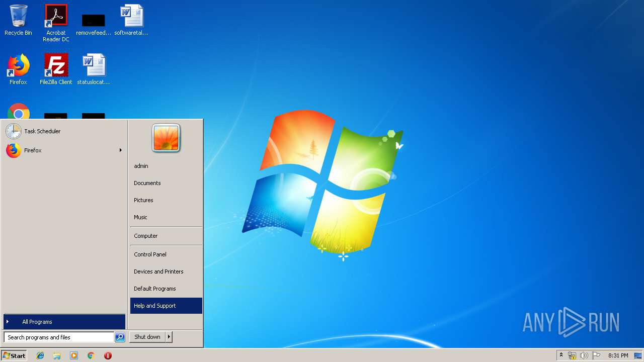The height and width of the screenshot is (362, 644).
Task: Click the network status tray icon
Action: [572, 355]
